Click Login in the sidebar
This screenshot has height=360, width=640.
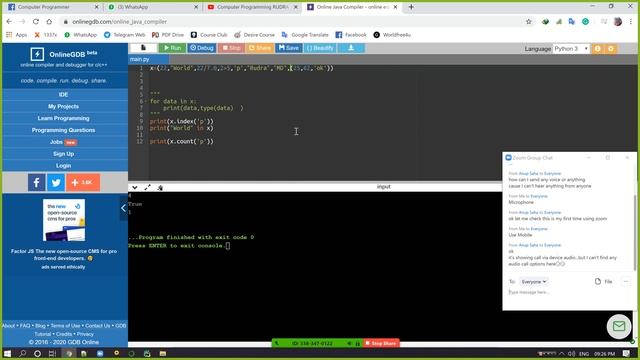63,166
